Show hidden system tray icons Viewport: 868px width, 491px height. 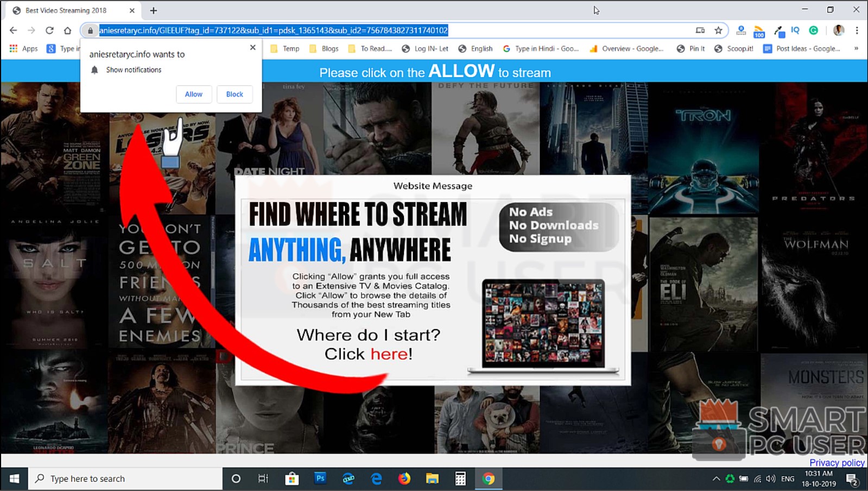tap(716, 479)
